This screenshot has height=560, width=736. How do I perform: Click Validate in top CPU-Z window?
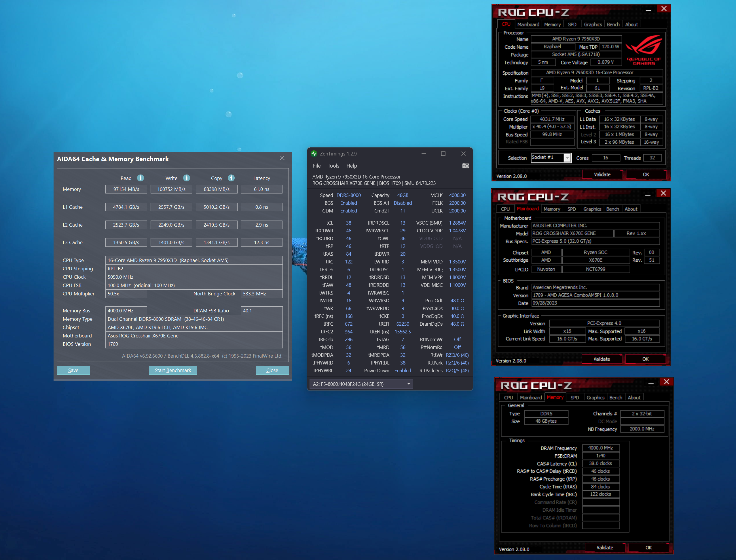click(x=602, y=174)
